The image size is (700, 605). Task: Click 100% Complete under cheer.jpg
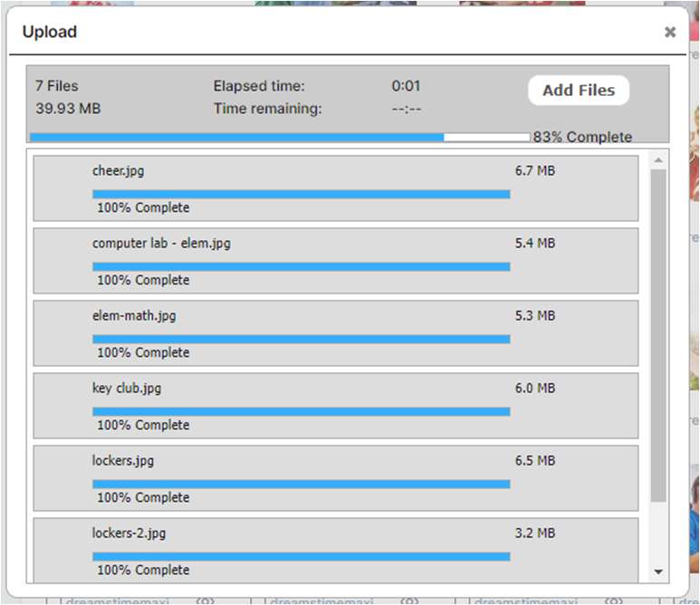pos(143,207)
